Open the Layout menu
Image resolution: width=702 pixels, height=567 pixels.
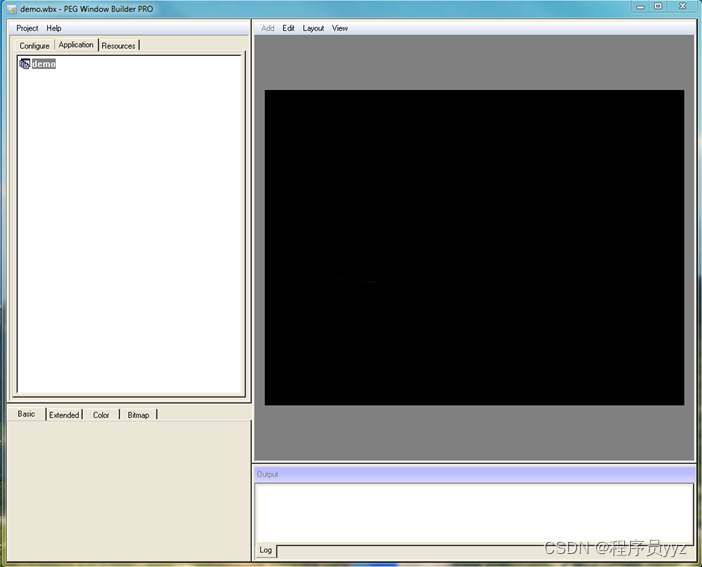point(313,28)
